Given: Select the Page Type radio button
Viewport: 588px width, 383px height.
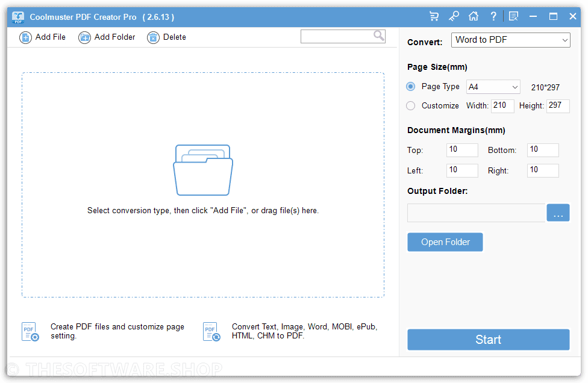Looking at the screenshot, I should click(411, 87).
